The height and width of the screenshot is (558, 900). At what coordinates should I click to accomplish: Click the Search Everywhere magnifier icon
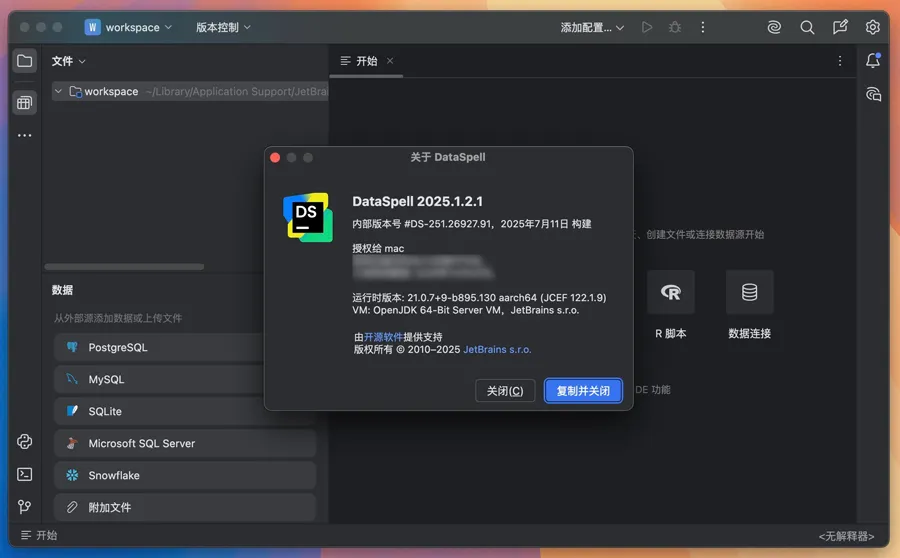click(x=807, y=28)
